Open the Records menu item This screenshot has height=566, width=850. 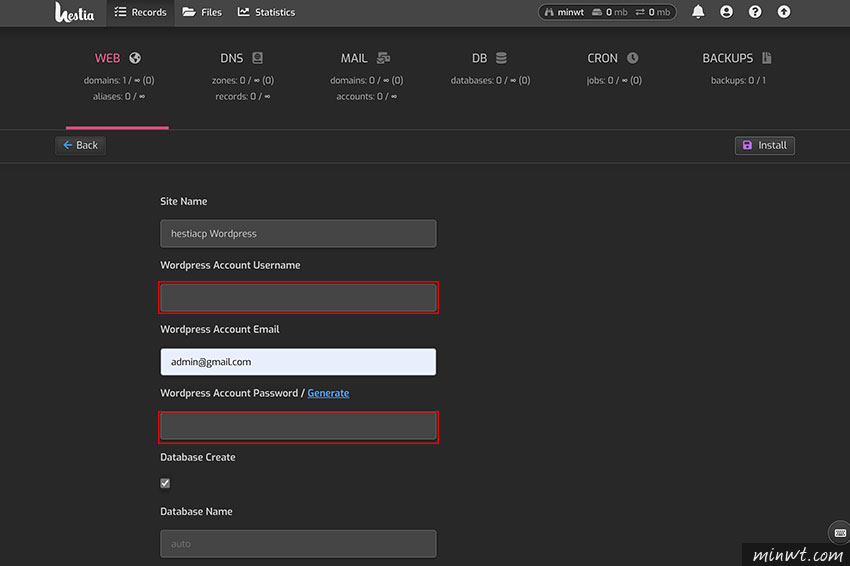pyautogui.click(x=140, y=12)
